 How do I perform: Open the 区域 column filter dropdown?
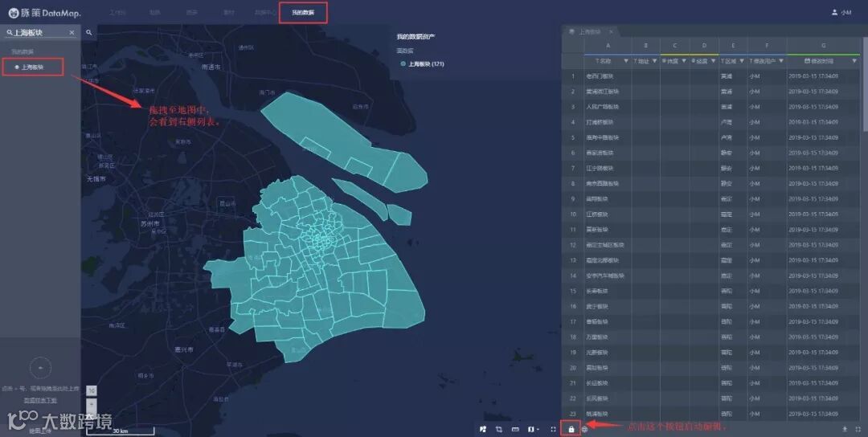(x=743, y=61)
